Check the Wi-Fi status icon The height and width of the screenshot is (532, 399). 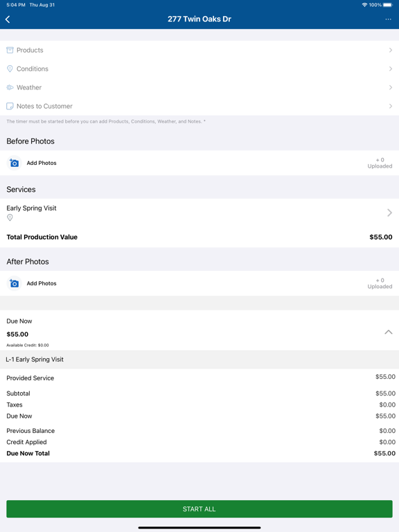click(x=364, y=5)
